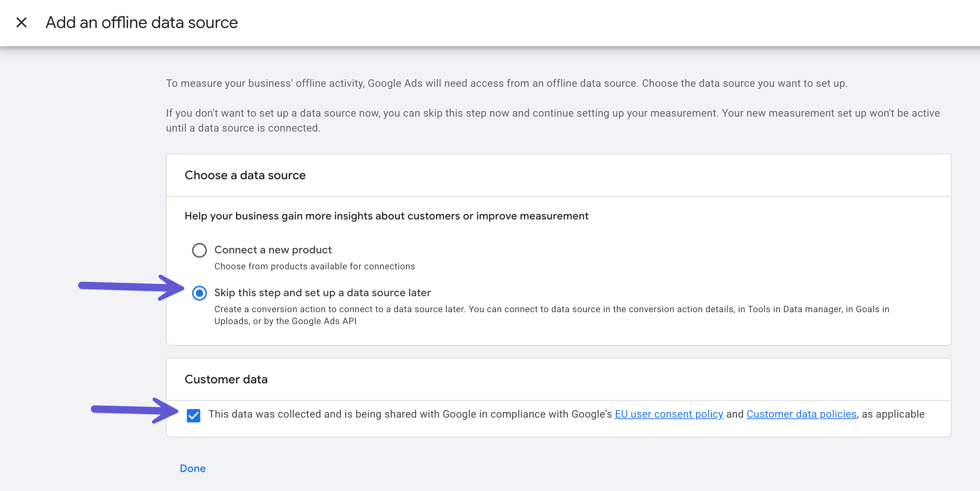The image size is (980, 491).
Task: Click the Done button
Action: (192, 468)
